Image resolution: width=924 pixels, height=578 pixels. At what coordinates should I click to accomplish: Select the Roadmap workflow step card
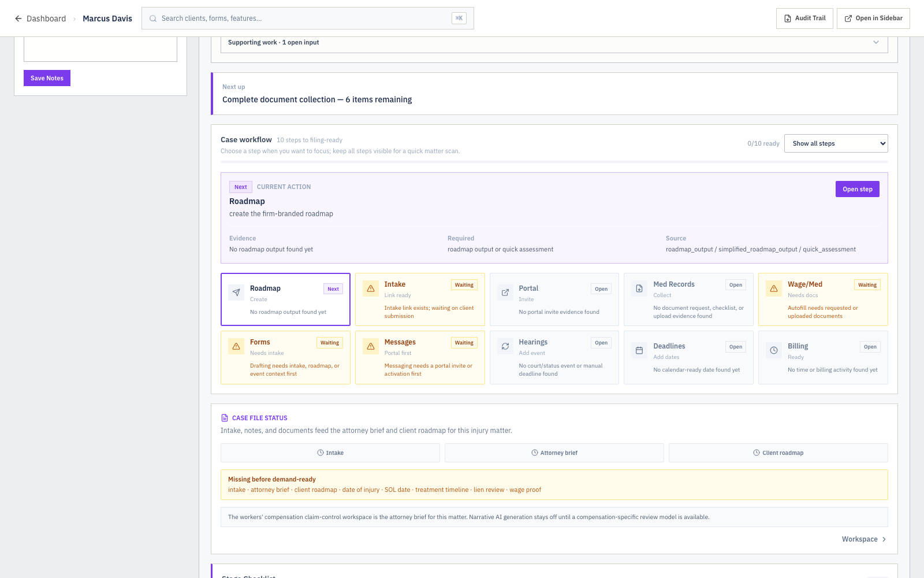[285, 299]
